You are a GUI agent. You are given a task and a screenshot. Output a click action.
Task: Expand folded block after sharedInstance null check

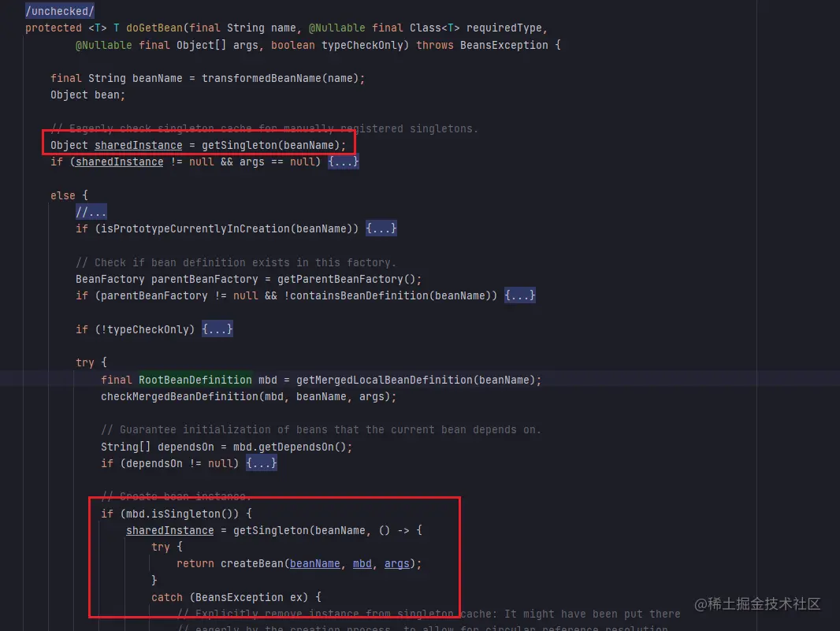(344, 161)
